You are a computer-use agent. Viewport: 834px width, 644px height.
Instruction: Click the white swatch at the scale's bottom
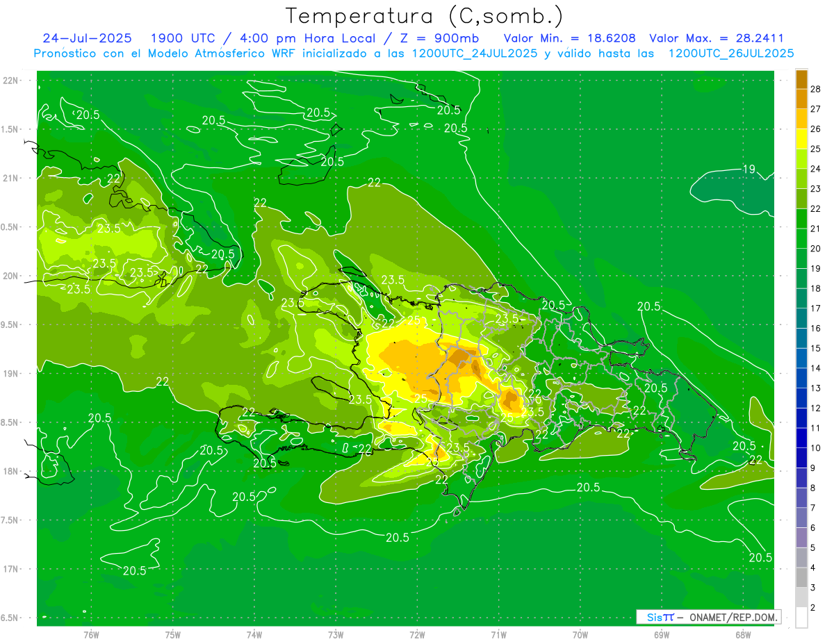(801, 617)
